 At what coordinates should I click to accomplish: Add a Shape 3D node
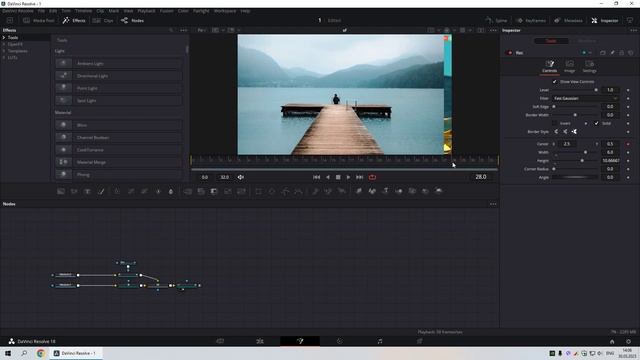(x=372, y=191)
